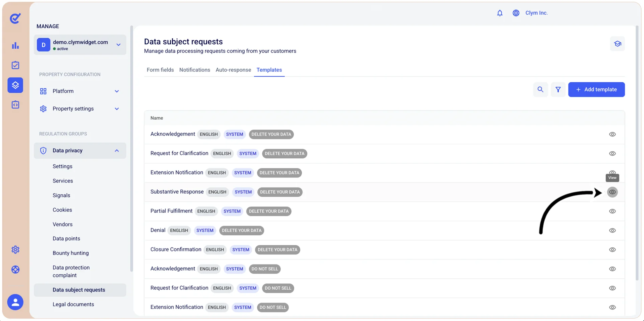Click the Data privacy shield icon

click(43, 151)
